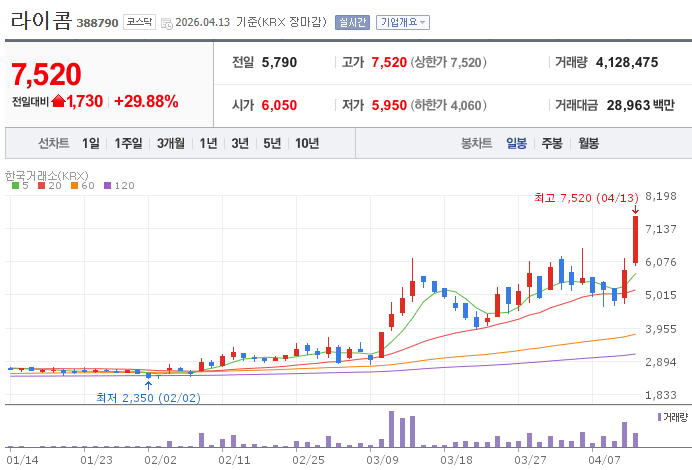Click the +29.88% change value
Screen dimensions: 692x470
click(146, 102)
